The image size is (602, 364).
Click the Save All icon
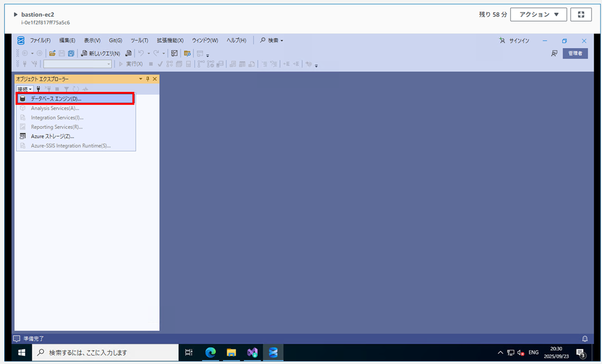71,53
